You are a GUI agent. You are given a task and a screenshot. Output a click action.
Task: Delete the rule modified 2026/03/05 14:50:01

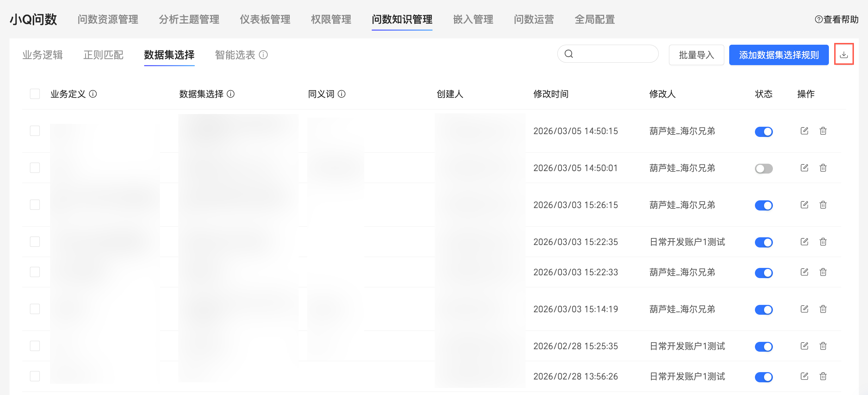(823, 168)
